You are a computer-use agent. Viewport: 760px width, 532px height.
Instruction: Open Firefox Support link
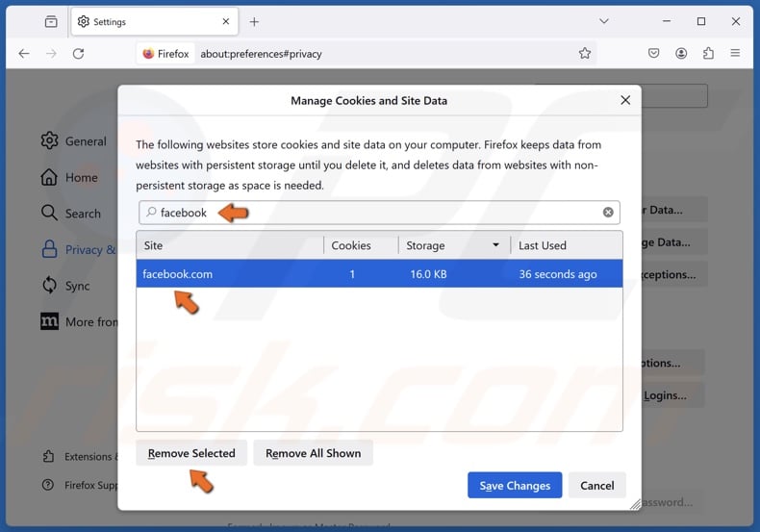[x=80, y=485]
